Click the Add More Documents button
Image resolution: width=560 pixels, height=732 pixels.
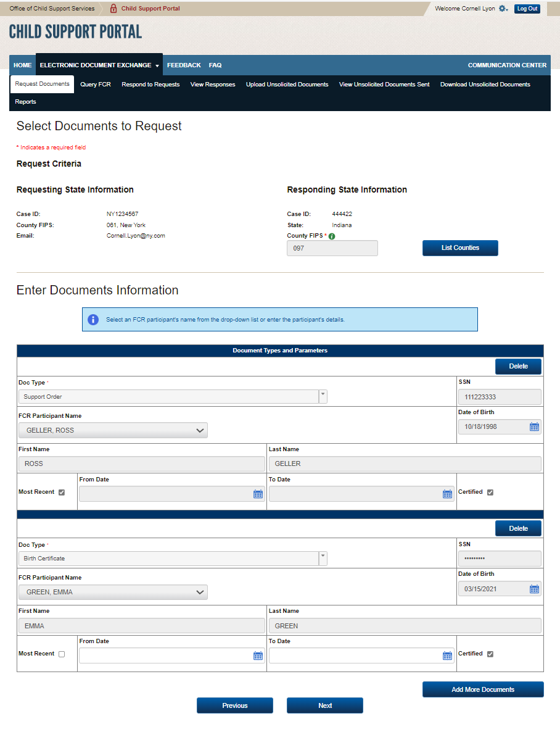pos(483,689)
